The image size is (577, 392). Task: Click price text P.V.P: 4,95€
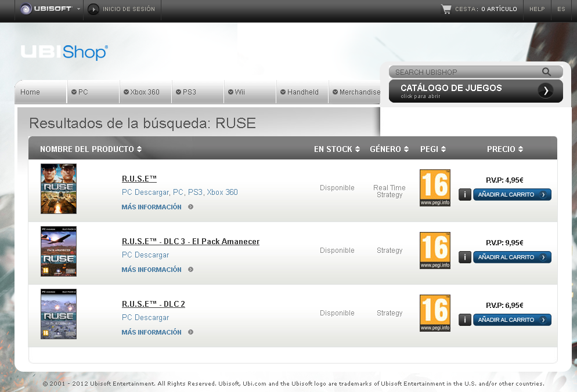504,180
